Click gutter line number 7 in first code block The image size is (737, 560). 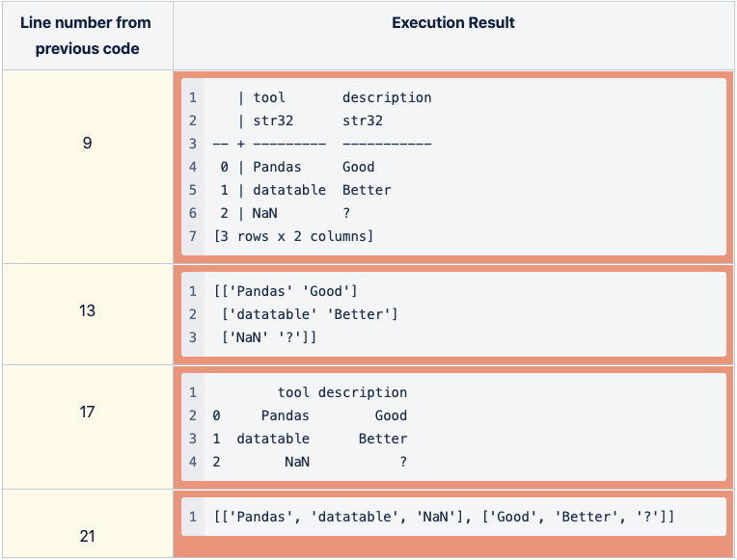[193, 236]
